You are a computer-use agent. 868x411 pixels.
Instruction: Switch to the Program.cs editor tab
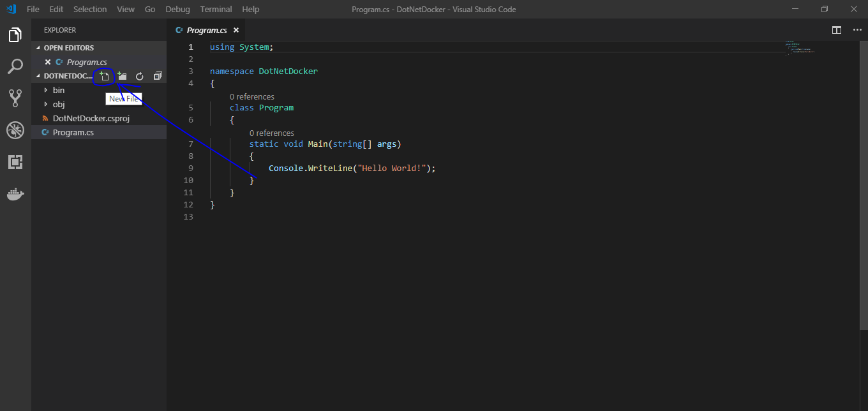(205, 29)
